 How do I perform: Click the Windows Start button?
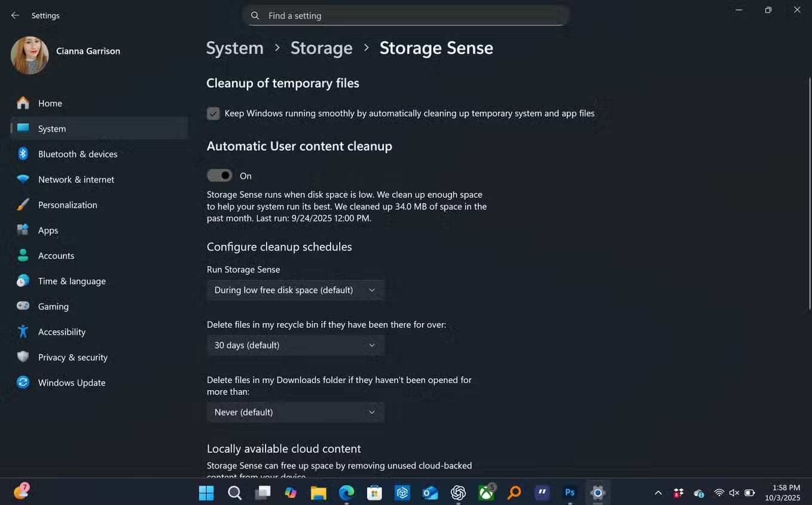coord(206,492)
